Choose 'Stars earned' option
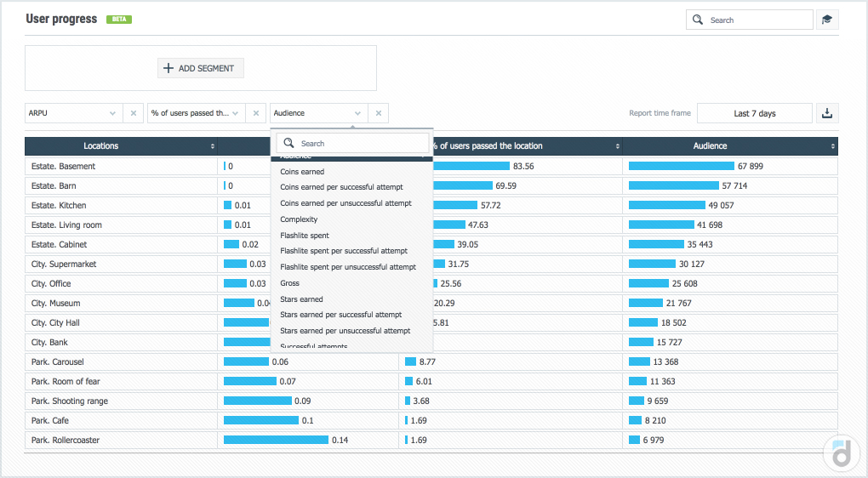868x478 pixels. [x=301, y=299]
